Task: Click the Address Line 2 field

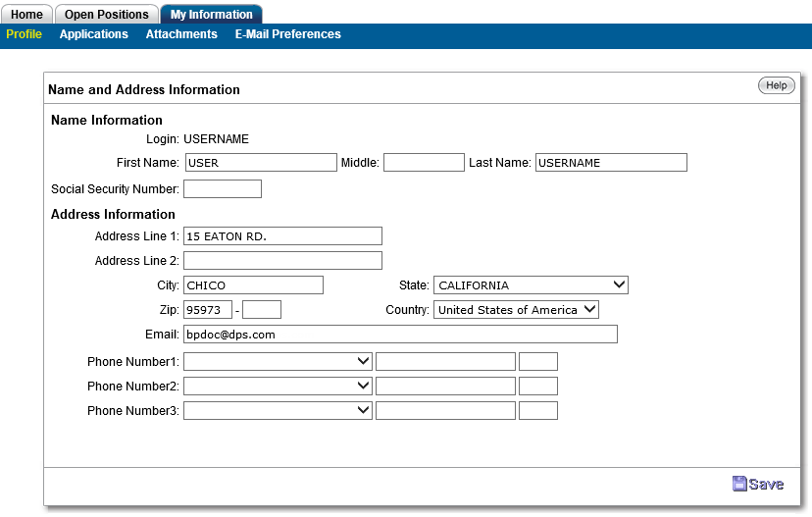Action: coord(282,261)
